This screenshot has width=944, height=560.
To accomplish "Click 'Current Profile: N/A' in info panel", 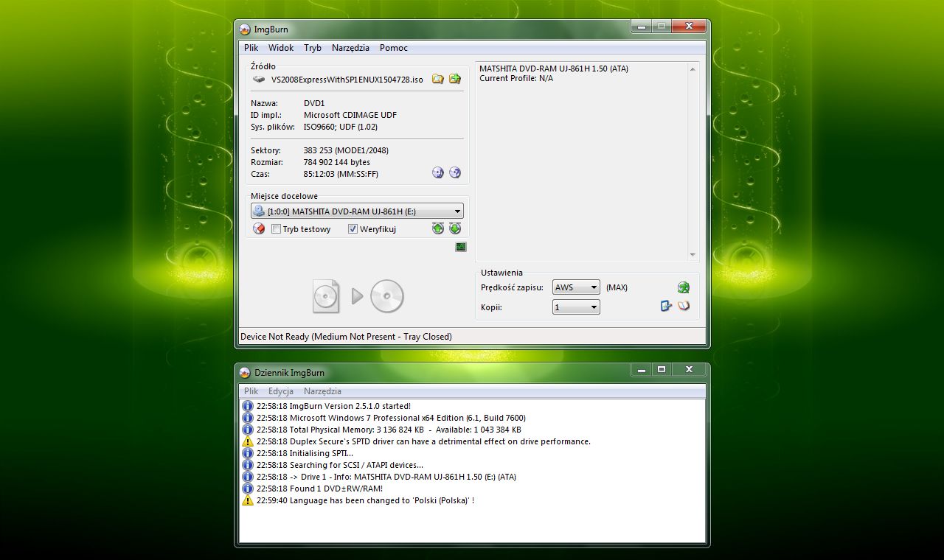I will click(516, 78).
